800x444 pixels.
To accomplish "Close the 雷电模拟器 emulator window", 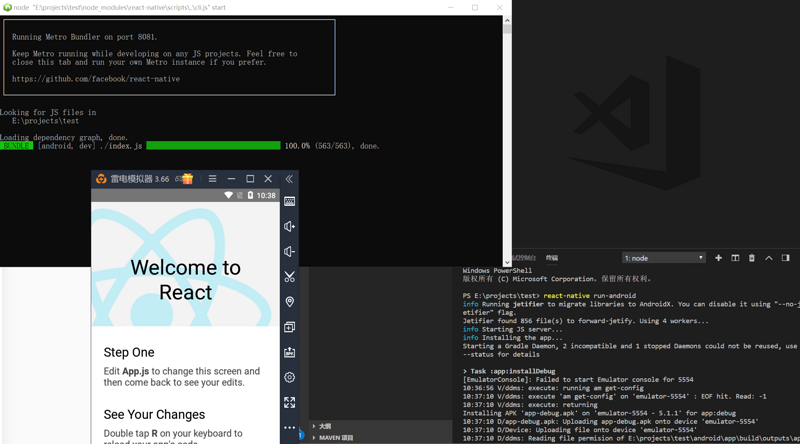I will coord(268,179).
